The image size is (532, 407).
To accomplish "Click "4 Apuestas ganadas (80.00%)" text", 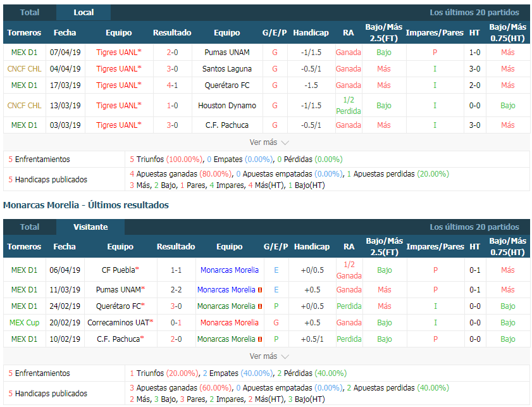I will (x=180, y=174).
